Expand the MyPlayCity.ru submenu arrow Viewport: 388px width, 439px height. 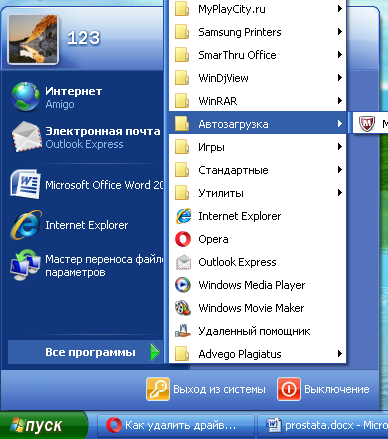340,8
